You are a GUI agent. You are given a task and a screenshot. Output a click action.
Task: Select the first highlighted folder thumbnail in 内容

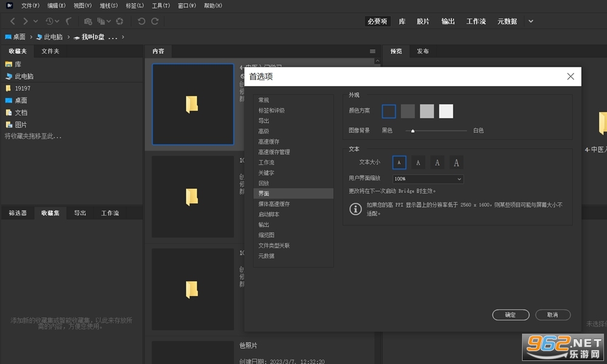pyautogui.click(x=193, y=104)
